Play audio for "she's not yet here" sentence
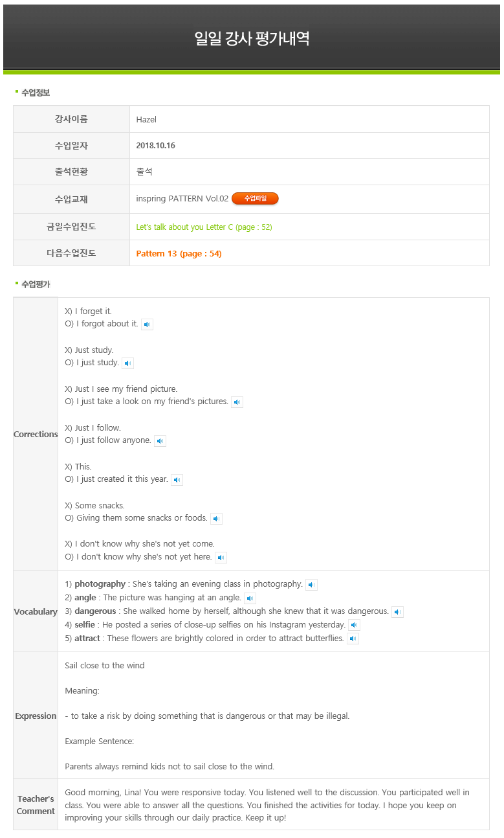 click(x=221, y=558)
